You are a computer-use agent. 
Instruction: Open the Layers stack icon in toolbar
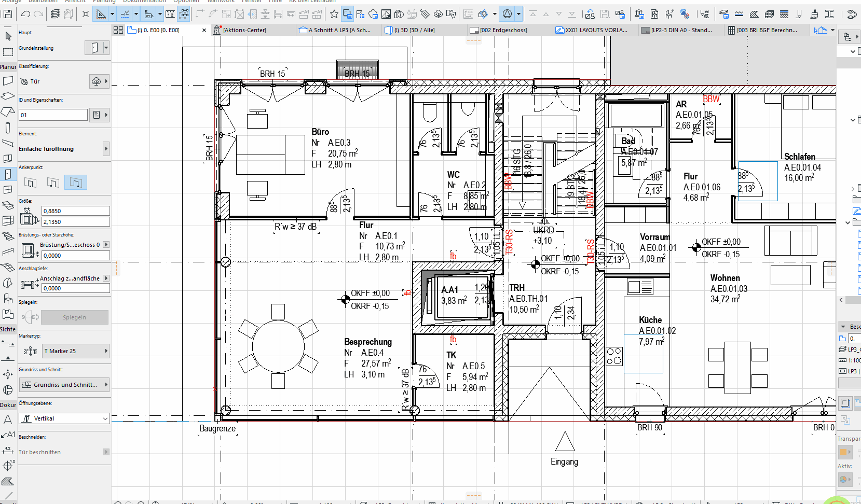[55, 14]
